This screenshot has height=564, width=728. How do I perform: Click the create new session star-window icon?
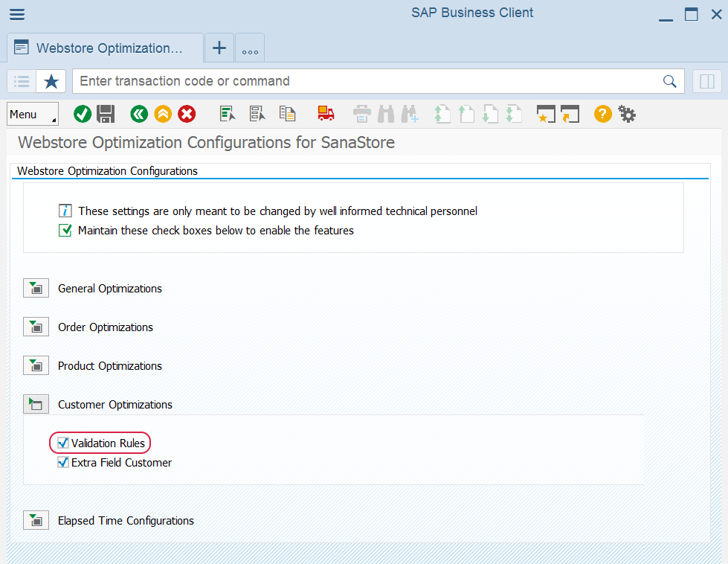(x=546, y=114)
